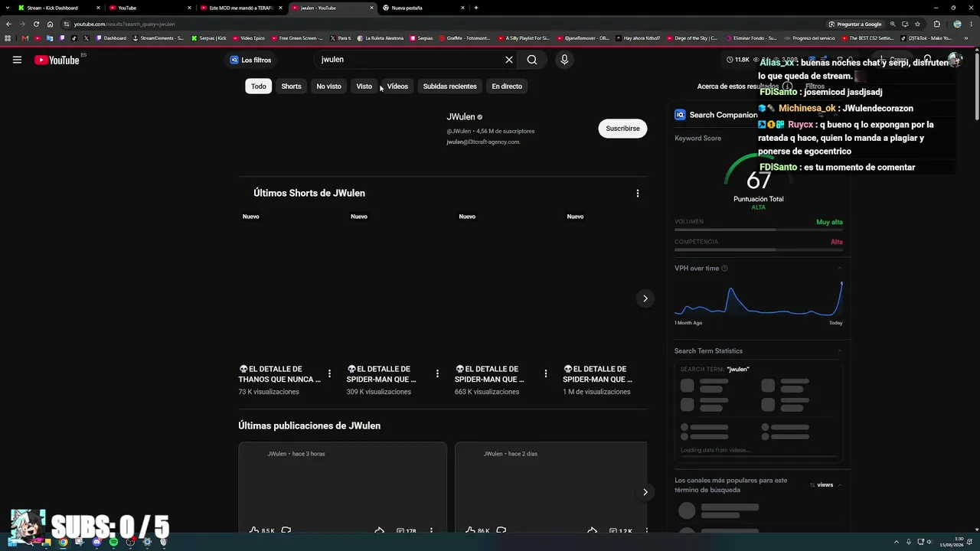
Task: Like the JWulen post from 2 days ago
Action: [470, 530]
